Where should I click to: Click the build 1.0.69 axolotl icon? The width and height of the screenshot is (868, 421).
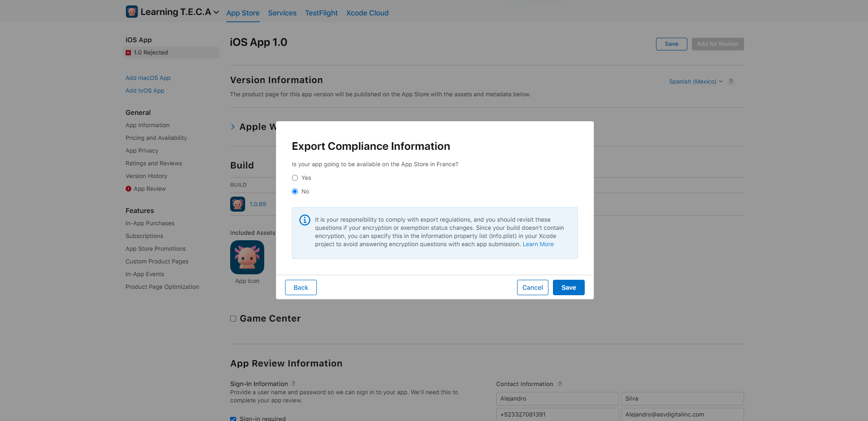(x=237, y=204)
